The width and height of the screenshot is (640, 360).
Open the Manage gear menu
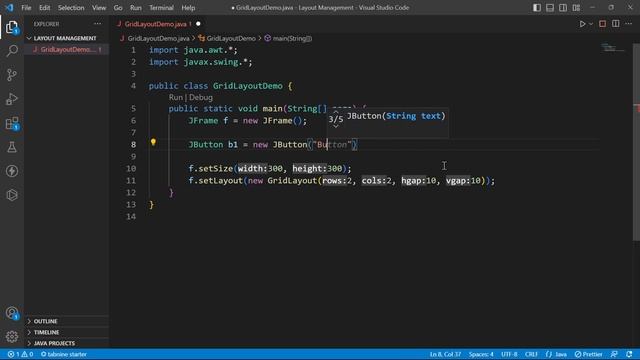coord(12,336)
